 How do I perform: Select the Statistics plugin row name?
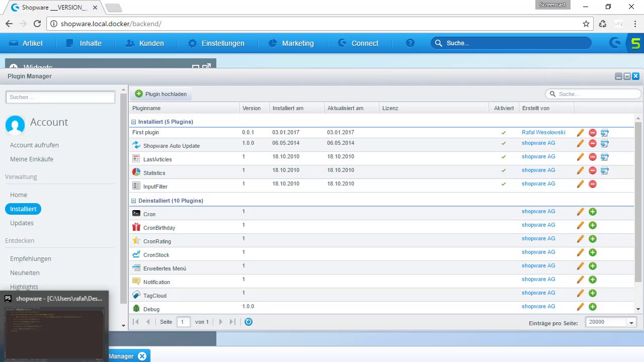(154, 173)
